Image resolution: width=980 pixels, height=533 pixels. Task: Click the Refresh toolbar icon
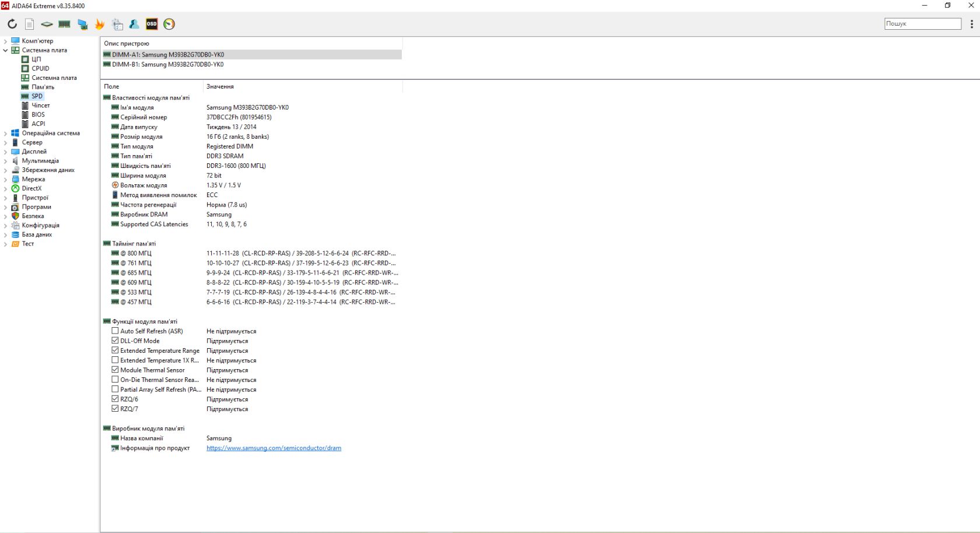tap(12, 24)
